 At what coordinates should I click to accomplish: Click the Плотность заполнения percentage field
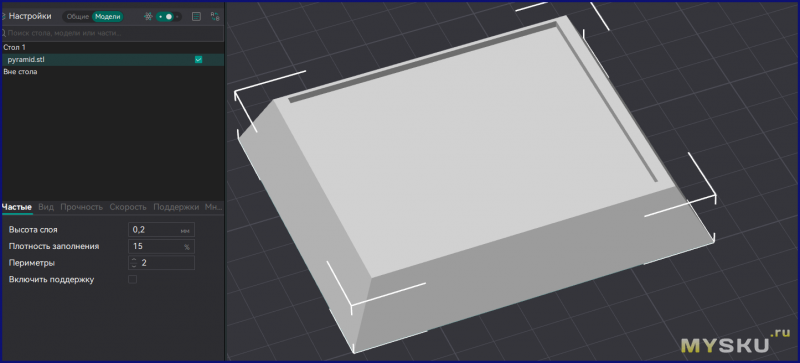click(x=161, y=246)
